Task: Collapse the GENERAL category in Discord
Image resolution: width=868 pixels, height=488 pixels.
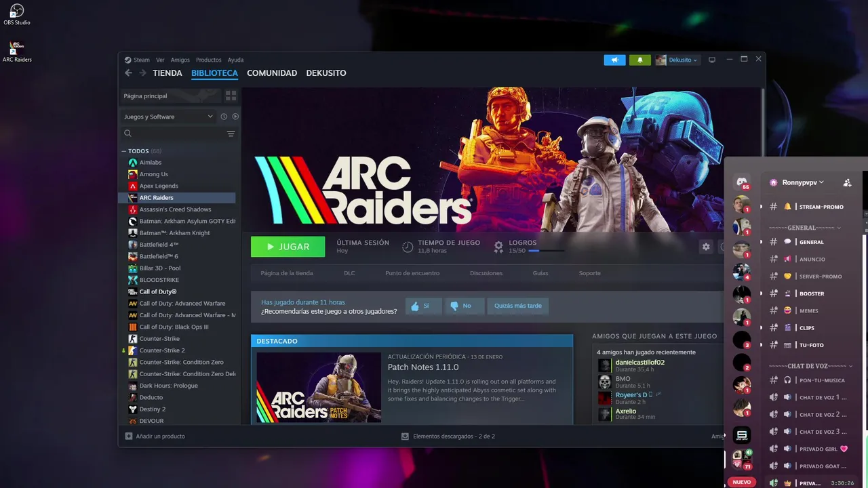Action: (x=804, y=228)
